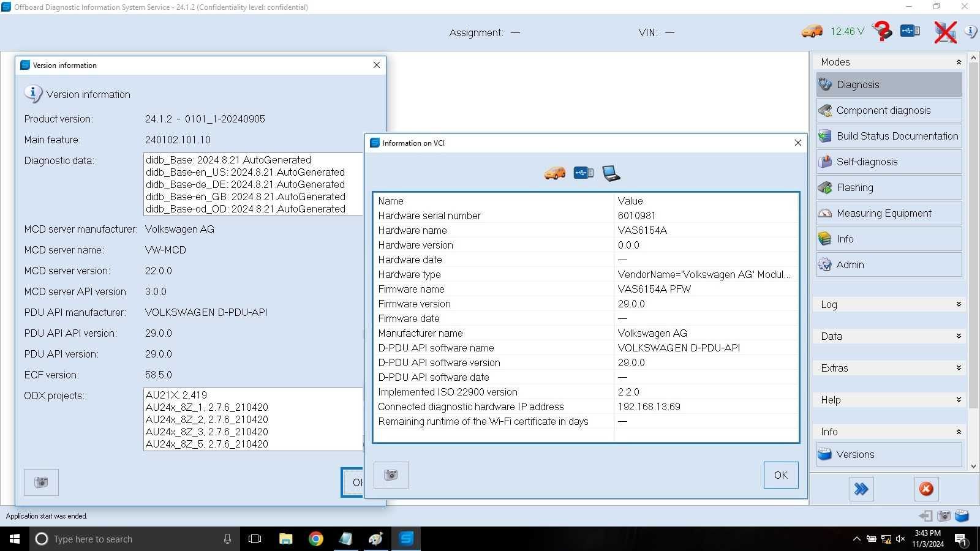
Task: Click the red crossed-out network icon
Action: click(x=946, y=32)
